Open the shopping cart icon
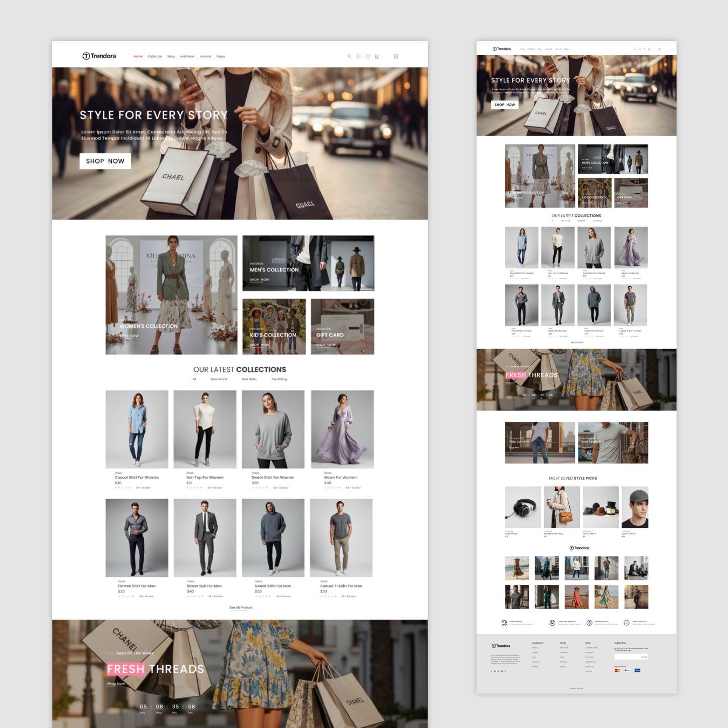The image size is (728, 728). pyautogui.click(x=377, y=56)
